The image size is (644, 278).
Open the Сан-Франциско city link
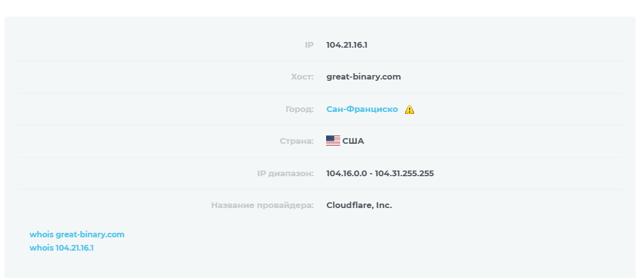(362, 109)
